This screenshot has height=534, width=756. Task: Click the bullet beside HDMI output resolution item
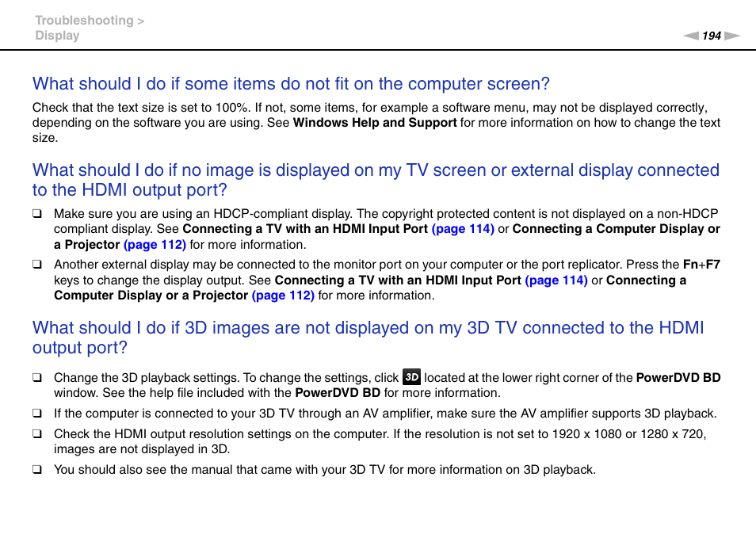point(36,433)
